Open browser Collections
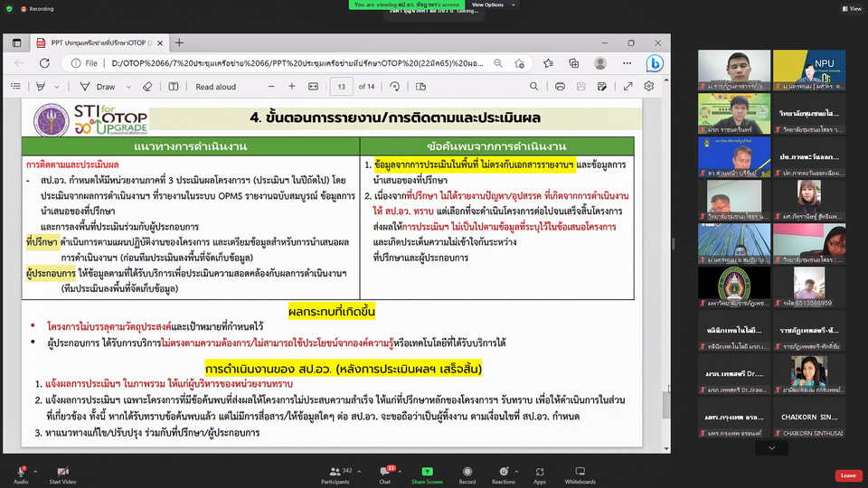Screen dimensions: 868x488 point(574,63)
